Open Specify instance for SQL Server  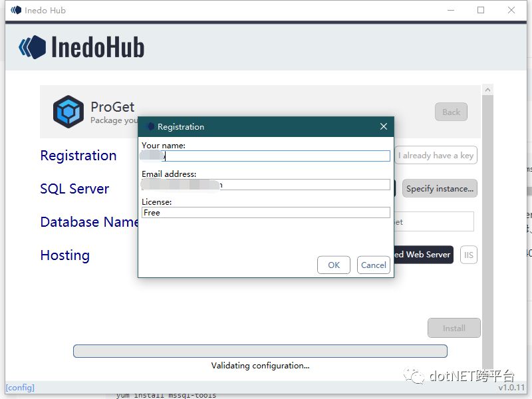point(440,189)
